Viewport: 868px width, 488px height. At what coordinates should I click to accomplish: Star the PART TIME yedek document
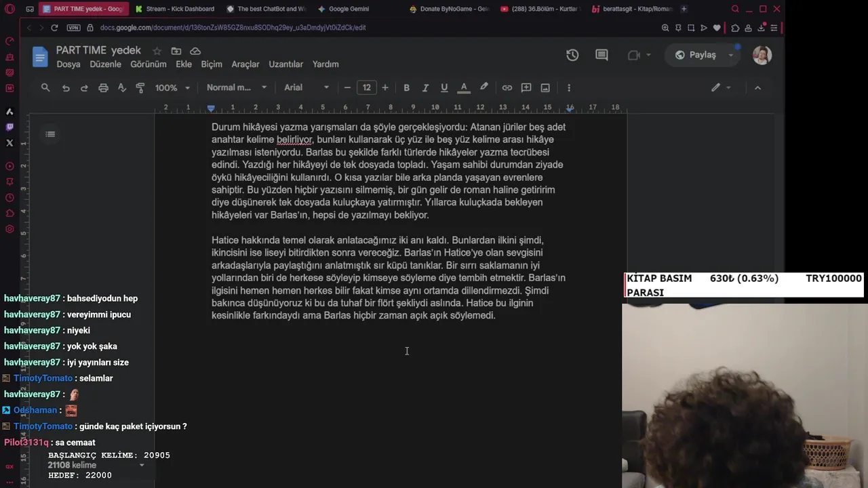157,51
